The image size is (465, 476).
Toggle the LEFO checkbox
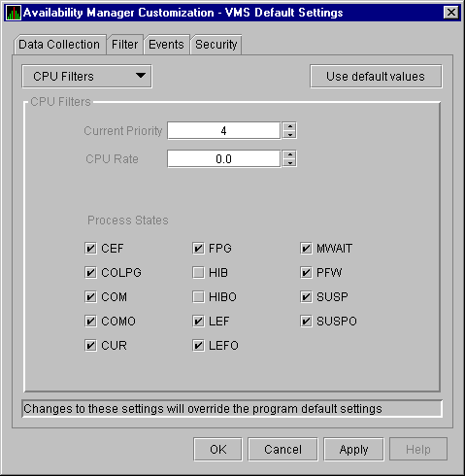(198, 346)
